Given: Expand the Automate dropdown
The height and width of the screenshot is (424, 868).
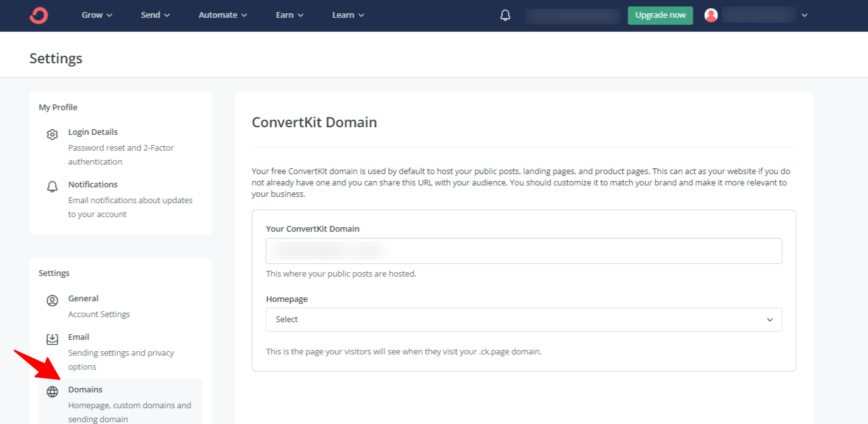Looking at the screenshot, I should click(x=222, y=15).
